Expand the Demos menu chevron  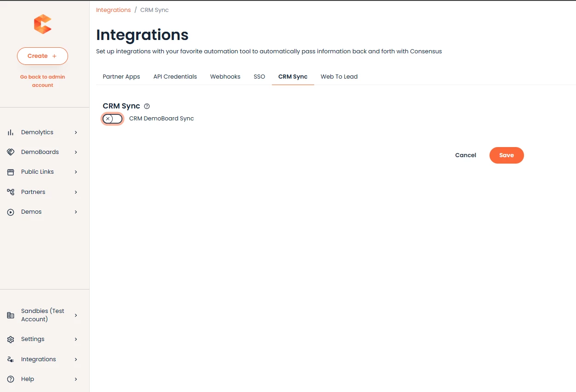tap(76, 212)
